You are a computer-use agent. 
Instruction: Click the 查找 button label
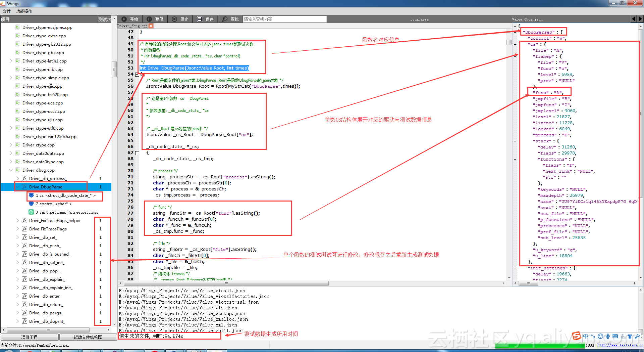234,19
